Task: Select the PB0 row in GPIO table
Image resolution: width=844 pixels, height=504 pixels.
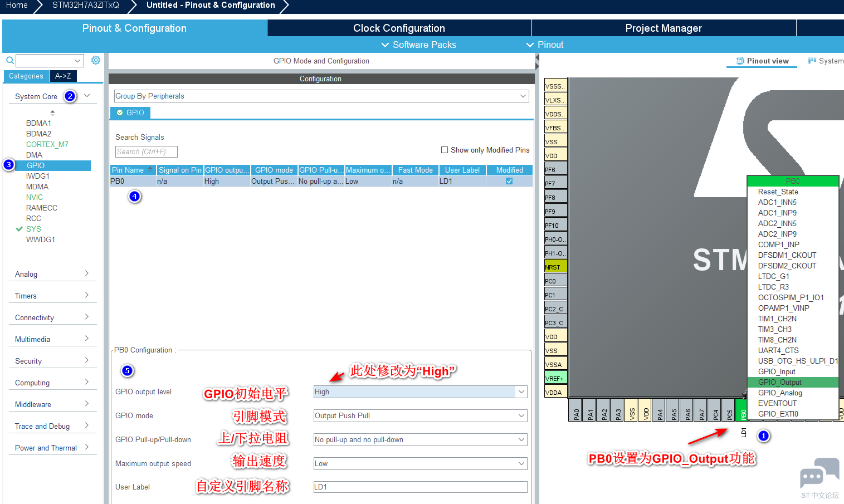Action: (x=321, y=181)
